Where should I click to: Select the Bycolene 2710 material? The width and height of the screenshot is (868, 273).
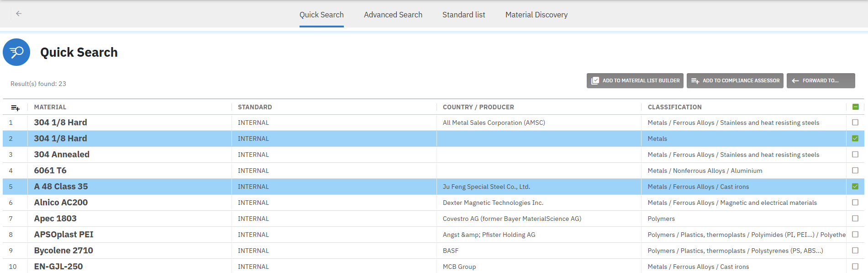(63, 251)
